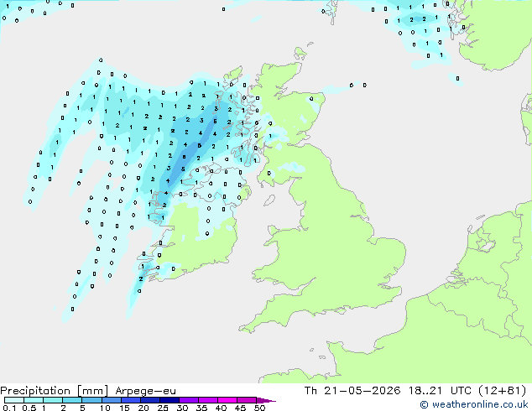Click the 25 to 30 mm legend swatch
Screen dimensions: 532x411
[169, 400]
